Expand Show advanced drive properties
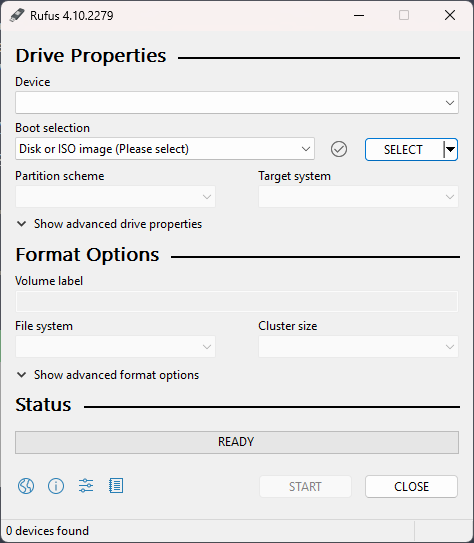This screenshot has height=543, width=474. [x=109, y=224]
